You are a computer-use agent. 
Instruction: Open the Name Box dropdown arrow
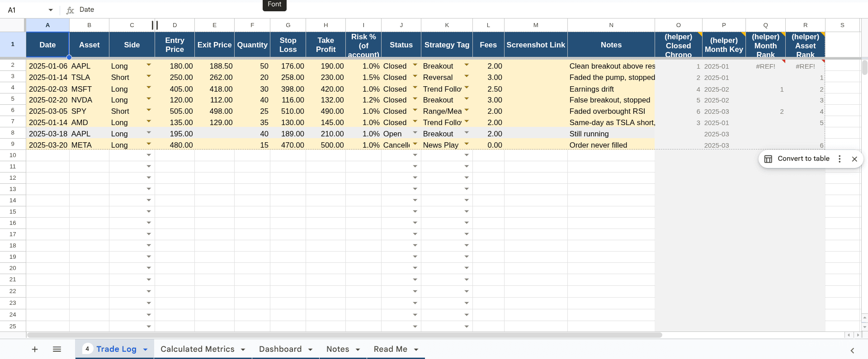[51, 10]
